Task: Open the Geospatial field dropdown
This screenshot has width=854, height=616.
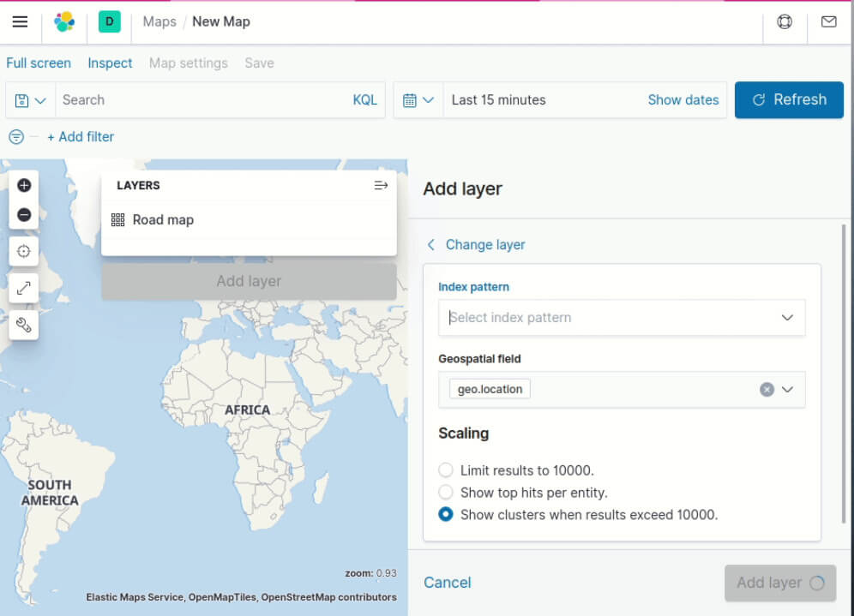Action: point(787,390)
